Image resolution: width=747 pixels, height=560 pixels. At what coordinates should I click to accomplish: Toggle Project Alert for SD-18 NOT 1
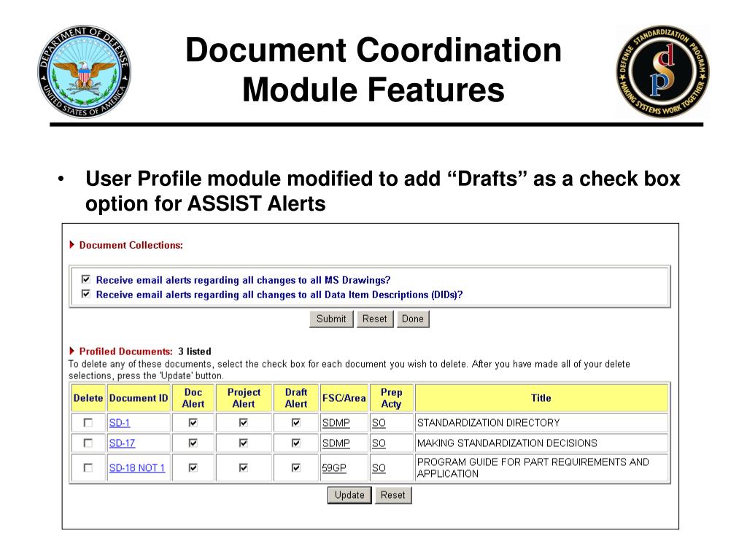(x=244, y=467)
